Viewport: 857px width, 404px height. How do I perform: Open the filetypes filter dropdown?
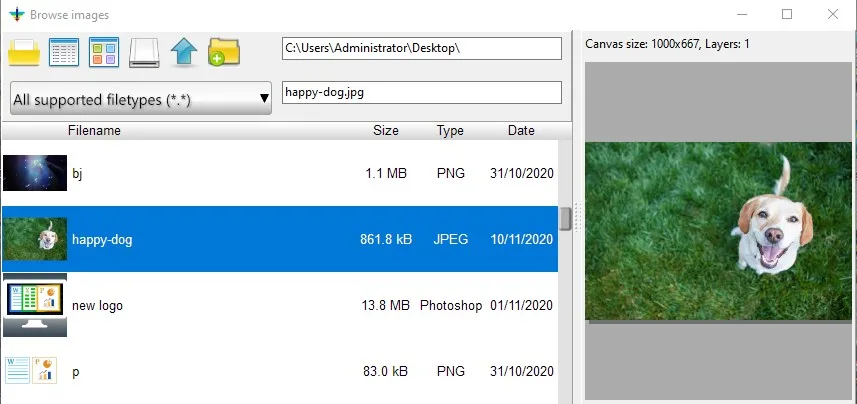tap(141, 98)
